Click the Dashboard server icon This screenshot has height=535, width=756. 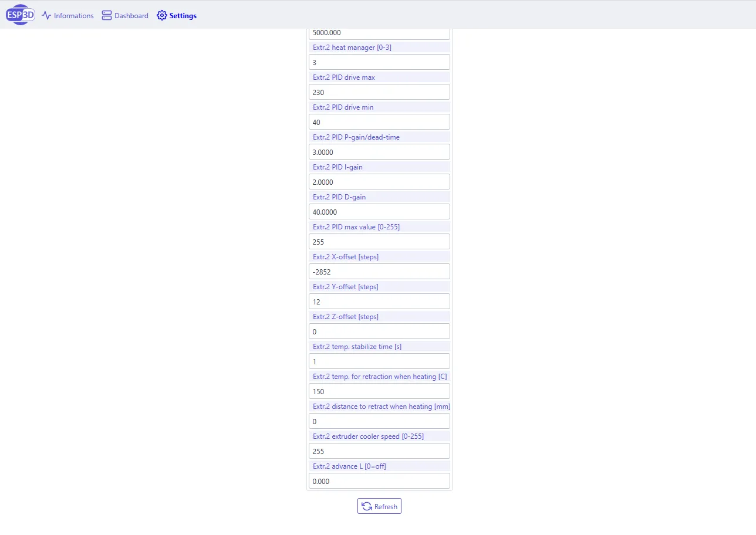(107, 16)
